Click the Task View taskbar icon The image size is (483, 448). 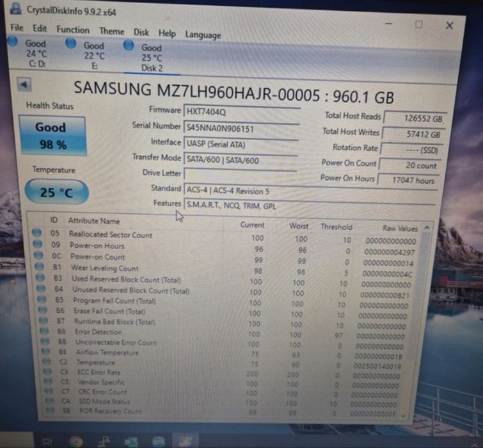point(47,441)
